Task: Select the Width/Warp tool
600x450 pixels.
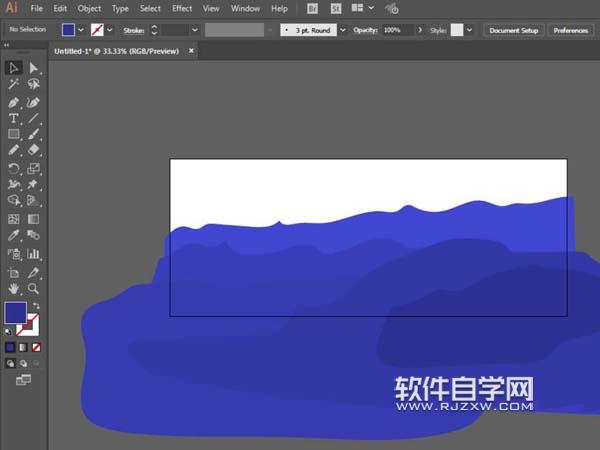Action: 13,184
